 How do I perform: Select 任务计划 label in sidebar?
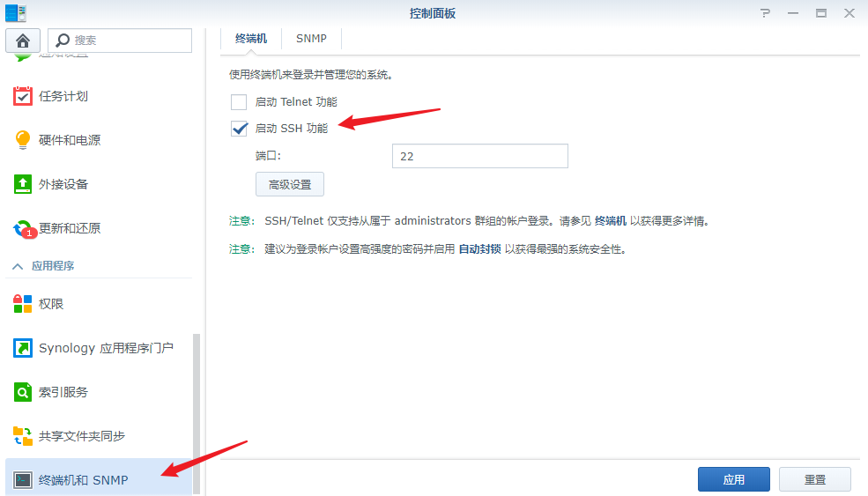click(x=63, y=96)
